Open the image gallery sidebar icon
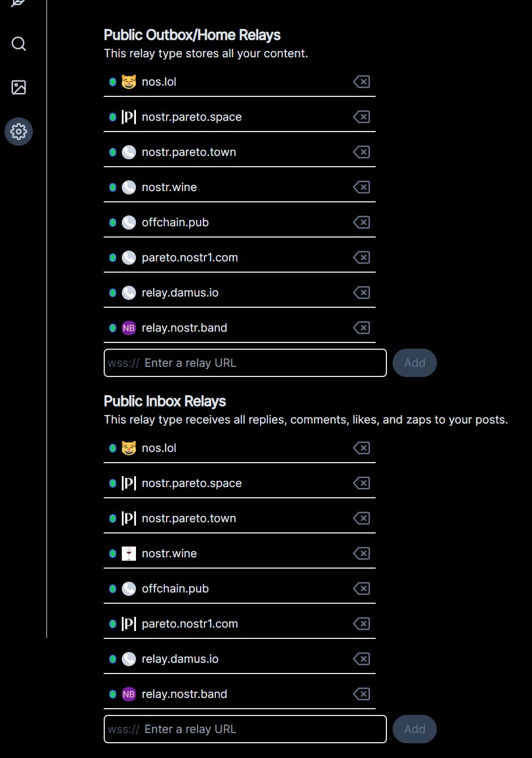 (x=19, y=87)
